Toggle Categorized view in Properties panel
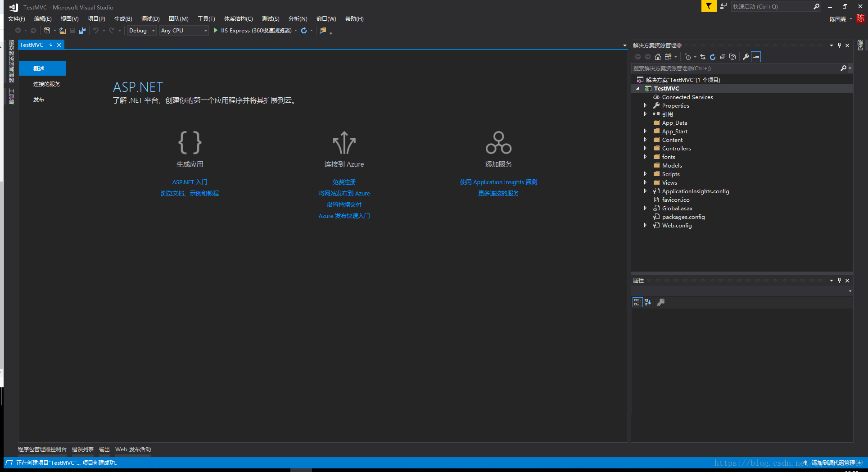The width and height of the screenshot is (868, 472). click(637, 302)
